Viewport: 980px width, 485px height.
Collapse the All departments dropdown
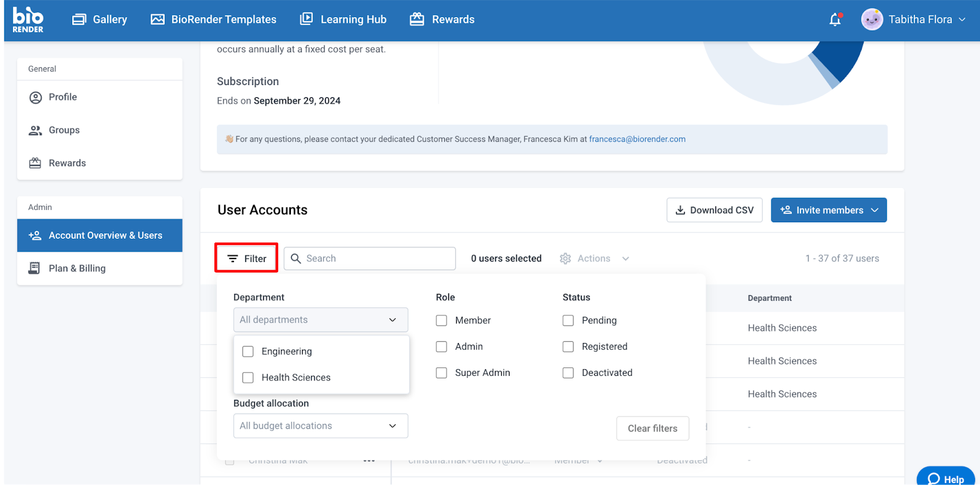pyautogui.click(x=393, y=320)
